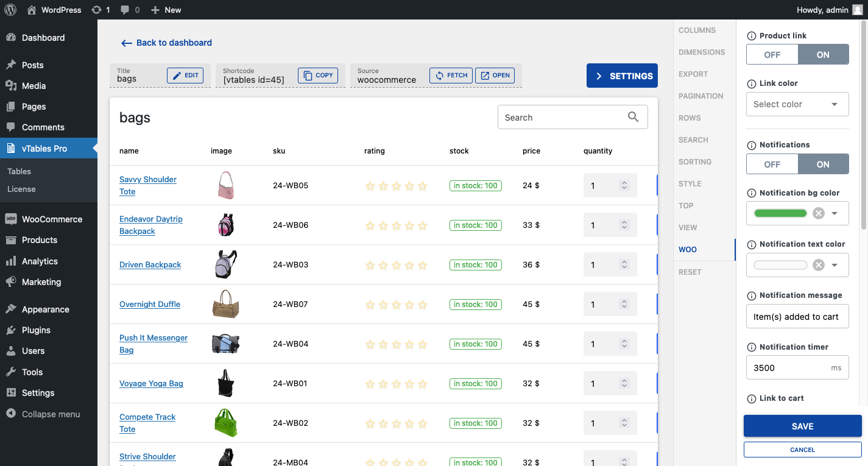Click the Endeavor Daytrip Backpack product image
This screenshot has width=868, height=466.
tap(226, 225)
